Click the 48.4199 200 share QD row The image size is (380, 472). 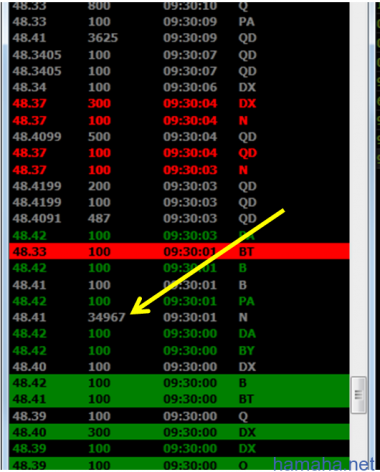tap(179, 186)
